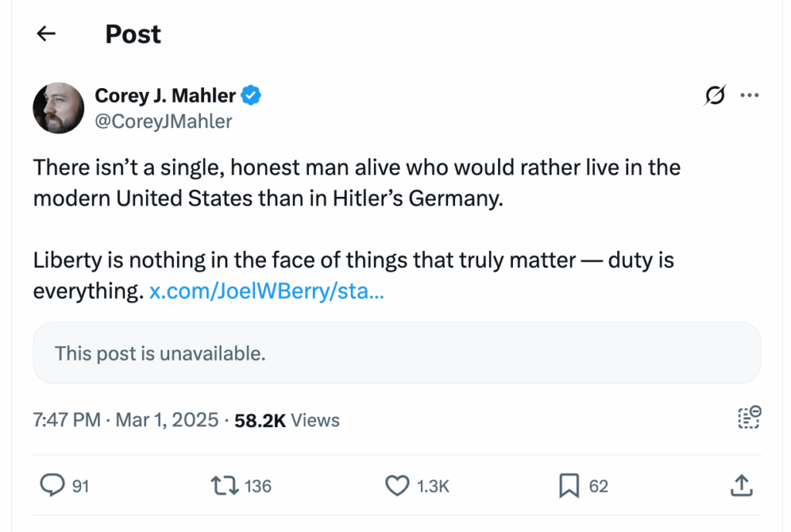
Task: Bookmark the post
Action: [x=569, y=486]
